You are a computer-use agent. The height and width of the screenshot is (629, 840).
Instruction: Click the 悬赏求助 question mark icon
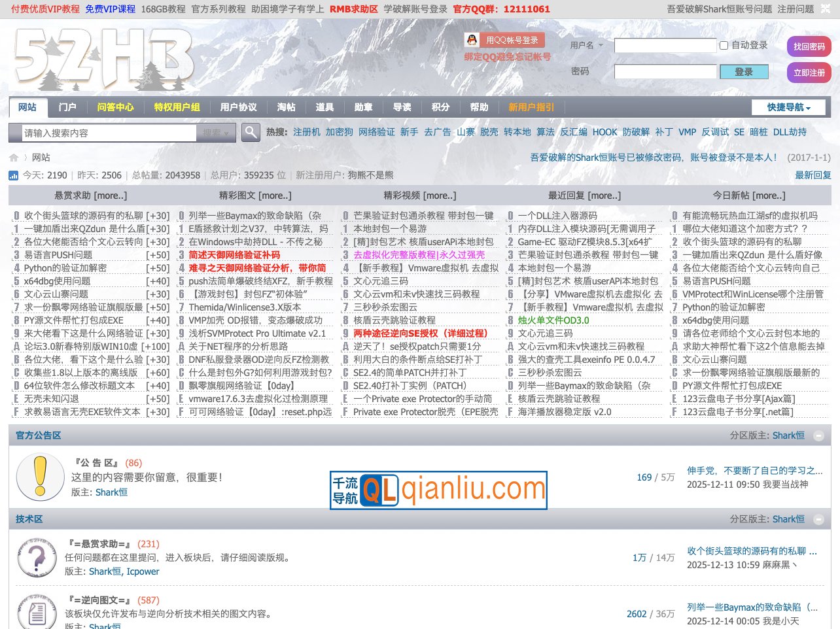(37, 558)
